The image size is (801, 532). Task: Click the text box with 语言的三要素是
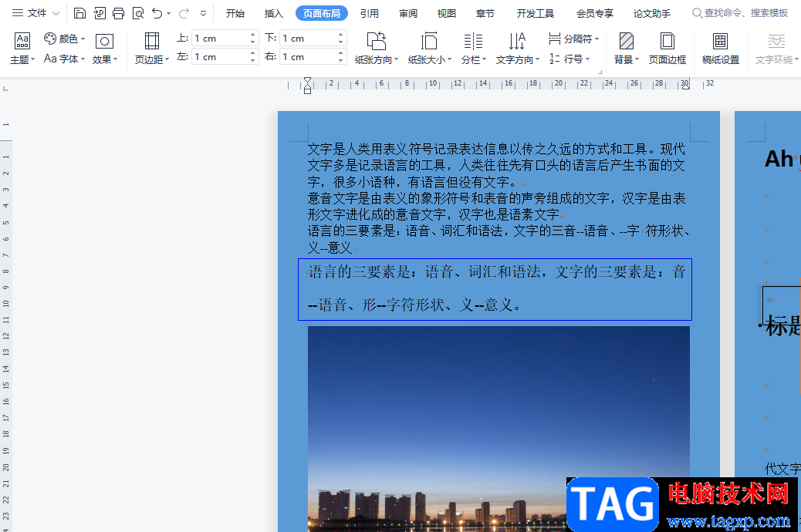pyautogui.click(x=495, y=289)
